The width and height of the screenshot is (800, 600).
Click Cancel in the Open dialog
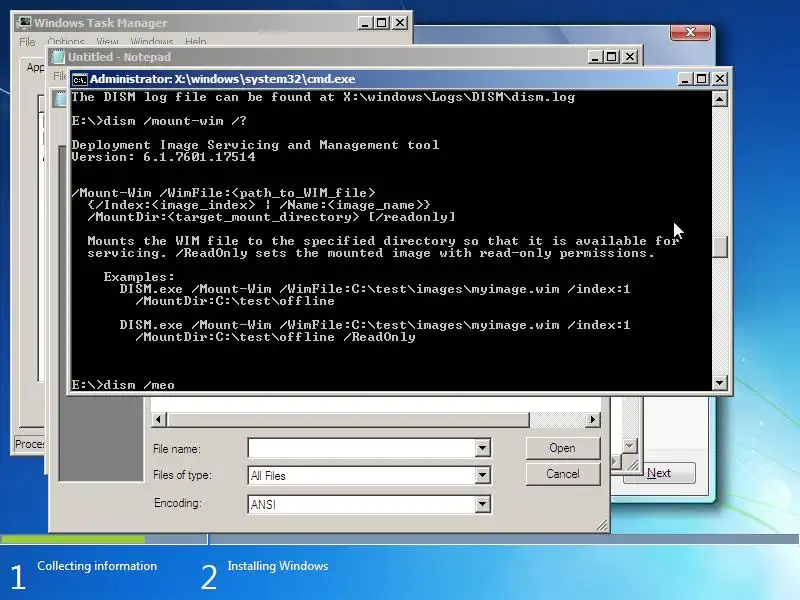[563, 474]
